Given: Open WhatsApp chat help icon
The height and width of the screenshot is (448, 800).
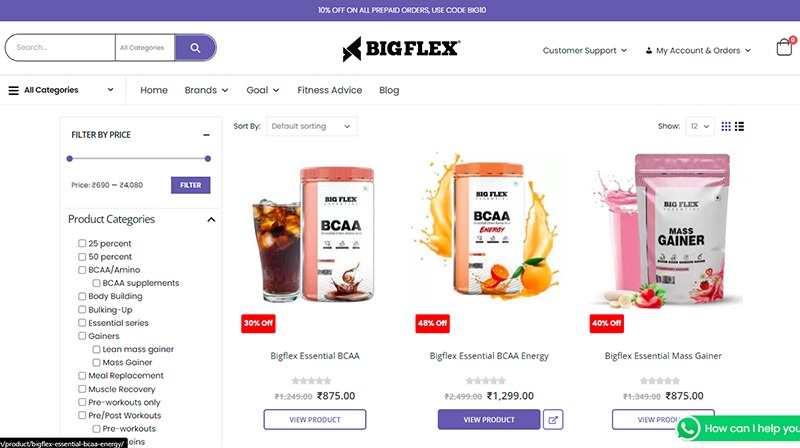Looking at the screenshot, I should (688, 428).
